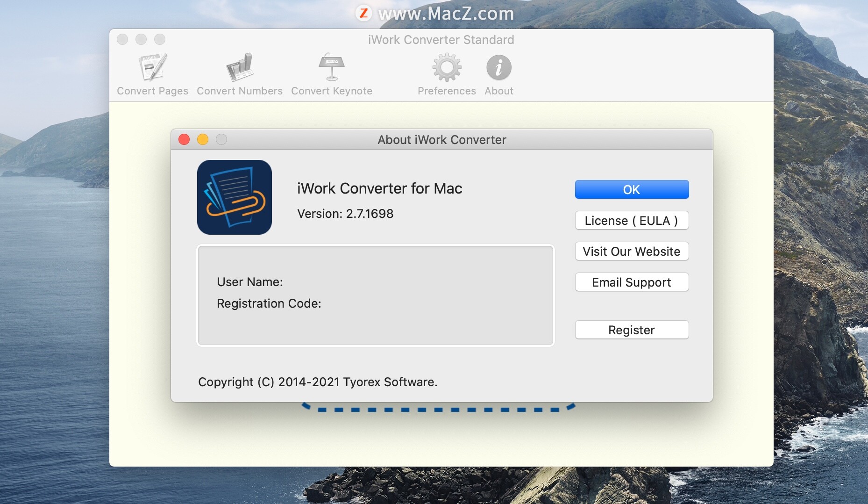The height and width of the screenshot is (504, 868).
Task: Open Preferences gear icon
Action: pyautogui.click(x=447, y=67)
